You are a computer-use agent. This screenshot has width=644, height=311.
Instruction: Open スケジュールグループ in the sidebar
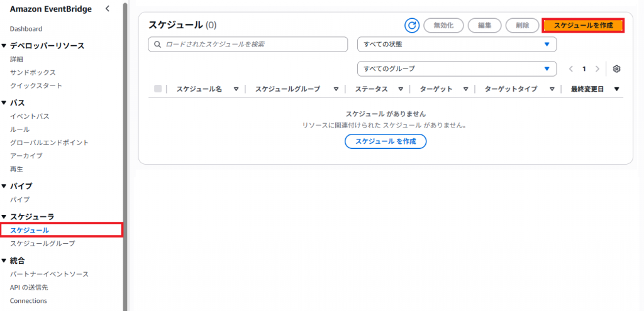[x=42, y=243]
